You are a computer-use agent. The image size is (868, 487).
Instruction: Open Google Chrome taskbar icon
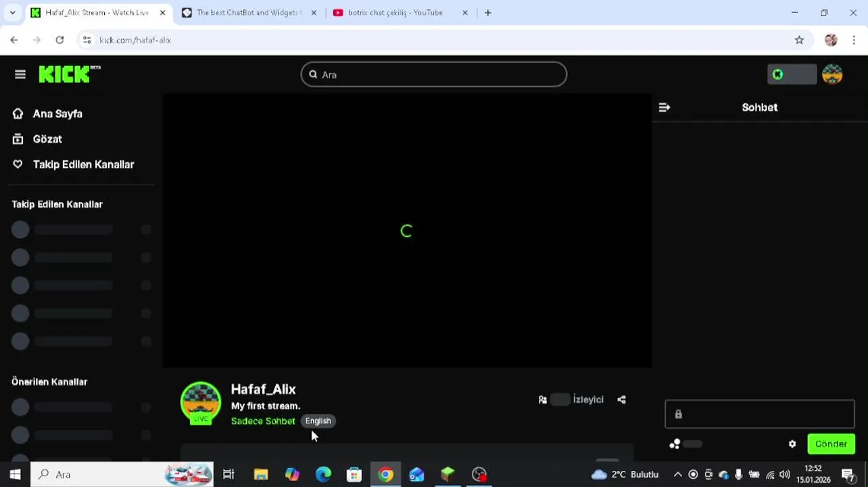click(385, 474)
